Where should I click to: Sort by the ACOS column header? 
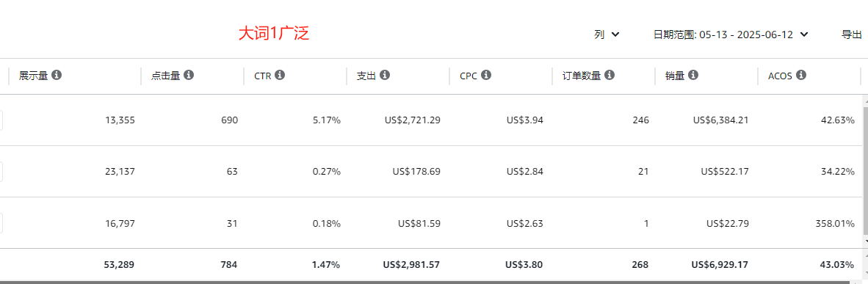(781, 76)
